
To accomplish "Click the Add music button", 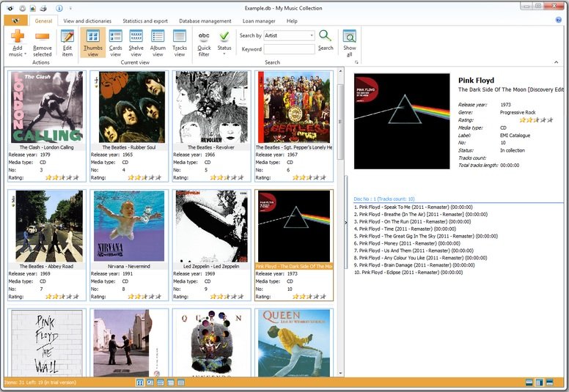I will (16, 42).
